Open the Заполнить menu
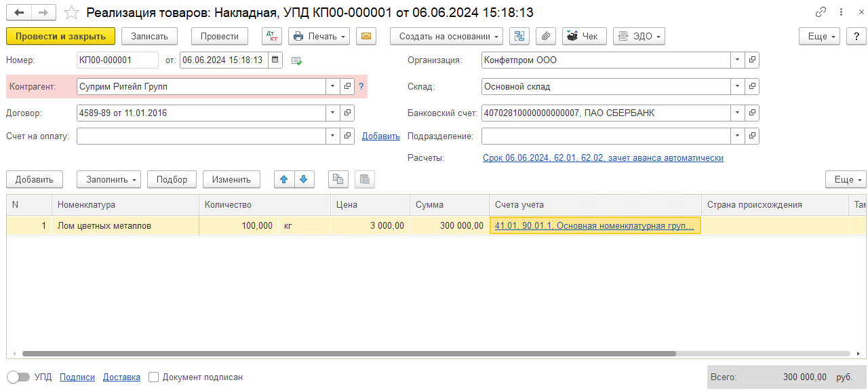This screenshot has width=868, height=391. [x=108, y=179]
